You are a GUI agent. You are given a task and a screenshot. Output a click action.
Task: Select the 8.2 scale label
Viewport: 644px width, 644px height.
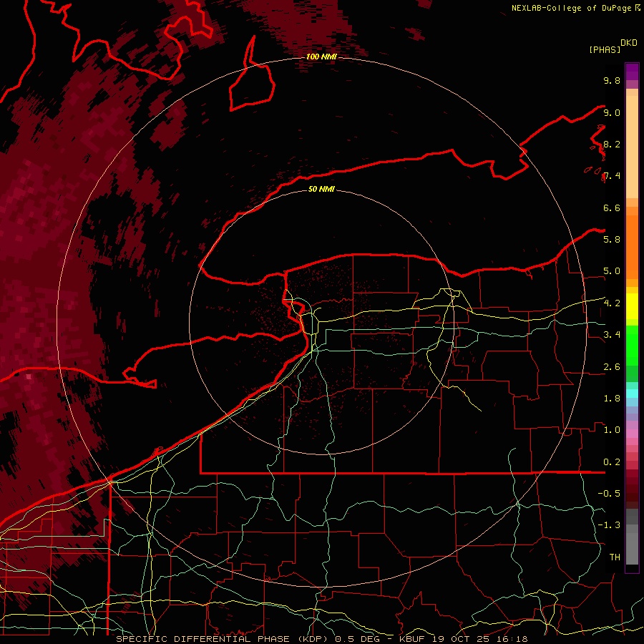612,144
